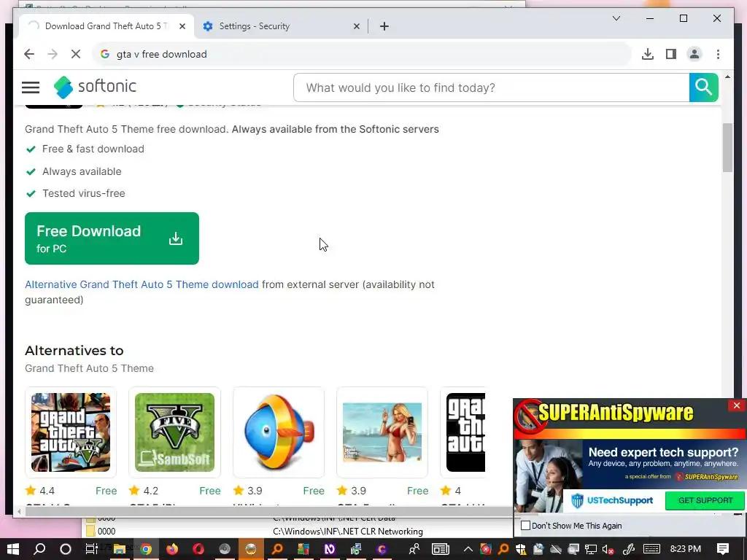
Task: Click the SUPERAntiSpyware banner title
Action: pos(616,413)
